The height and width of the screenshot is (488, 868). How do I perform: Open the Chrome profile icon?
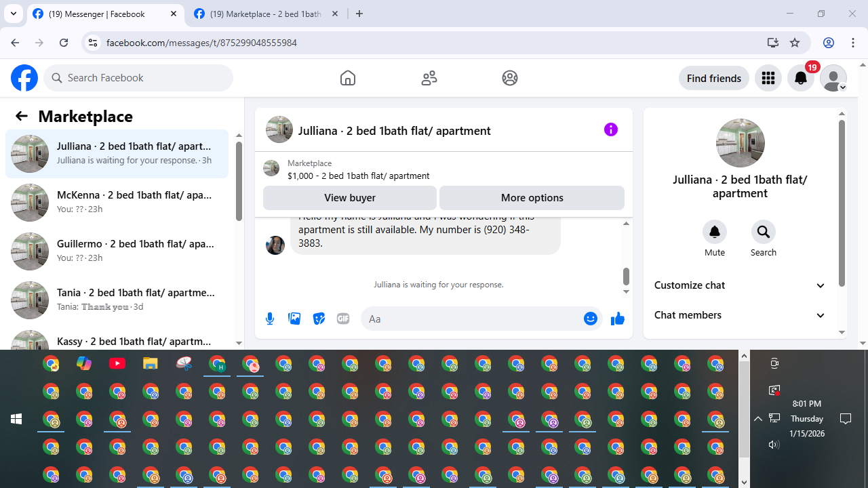click(x=829, y=43)
